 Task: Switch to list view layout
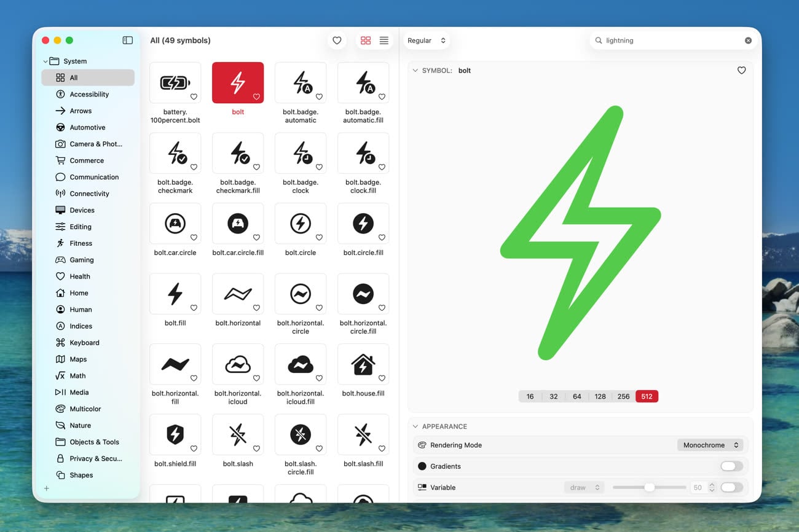[384, 40]
